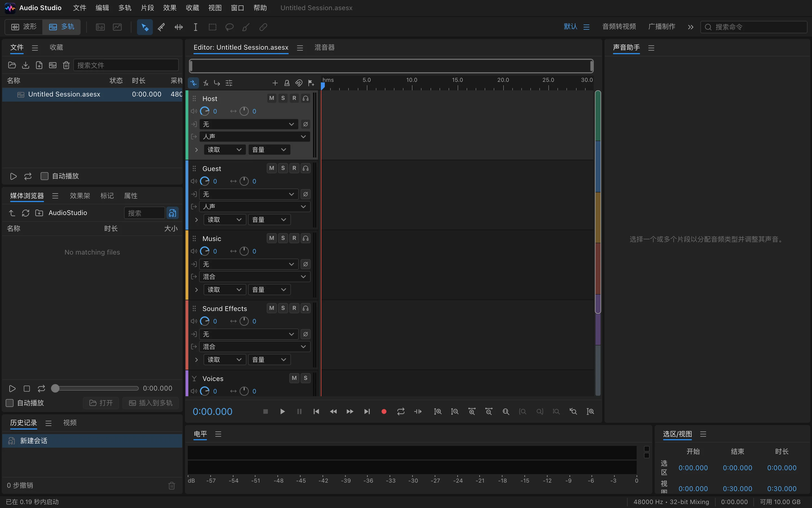
Task: Expand Host track automation lanes
Action: [196, 150]
